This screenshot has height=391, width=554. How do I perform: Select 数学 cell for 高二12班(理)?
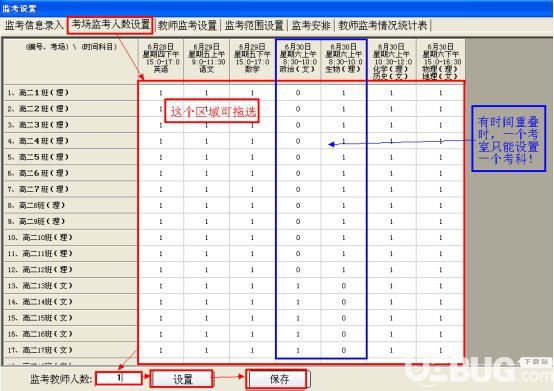point(252,270)
